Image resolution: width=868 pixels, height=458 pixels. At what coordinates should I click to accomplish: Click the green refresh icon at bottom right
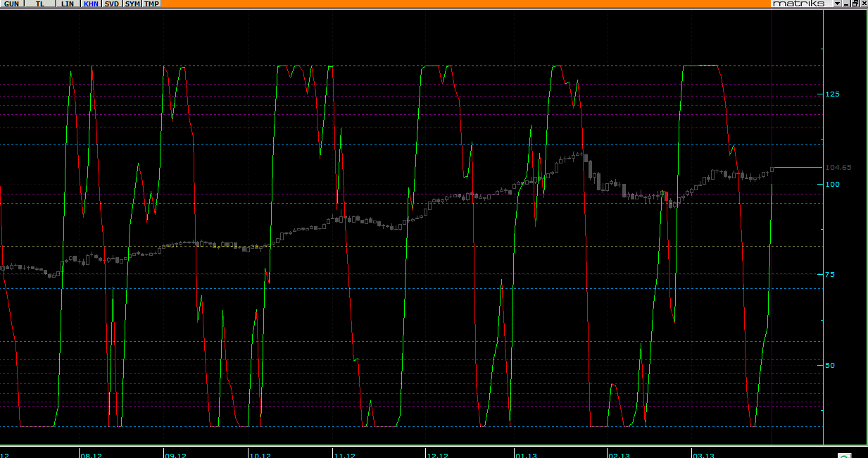coord(844,455)
